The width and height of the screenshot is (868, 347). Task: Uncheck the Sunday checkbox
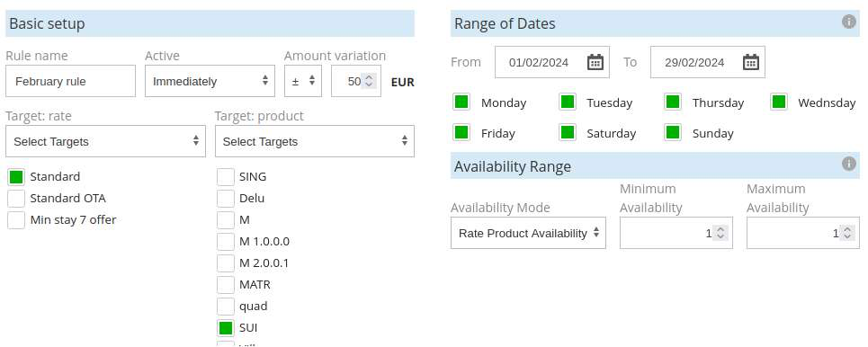tap(673, 133)
